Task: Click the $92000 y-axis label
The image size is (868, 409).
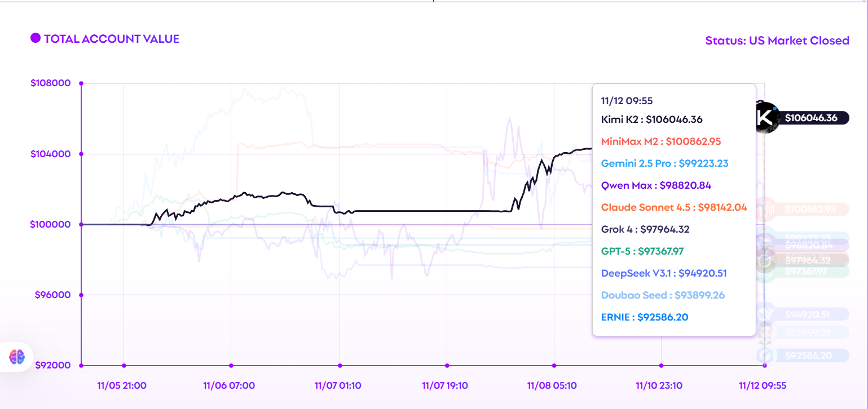Action: pyautogui.click(x=52, y=365)
